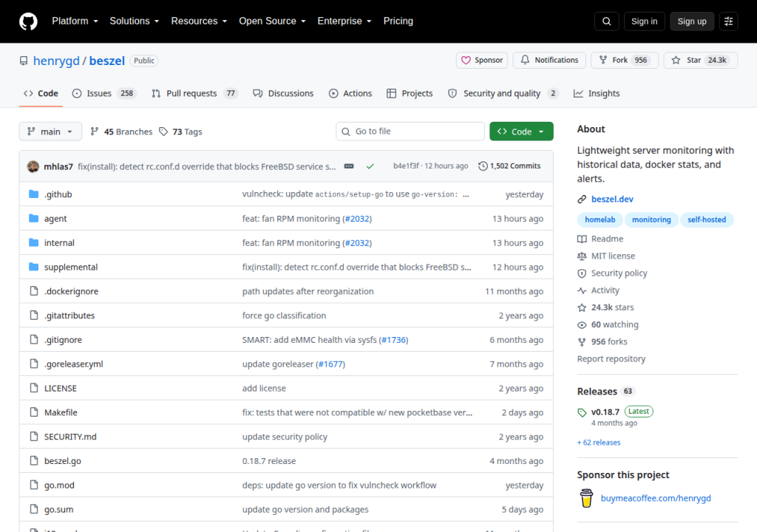Image resolution: width=757 pixels, height=532 pixels.
Task: View the Insights tab
Action: click(597, 93)
